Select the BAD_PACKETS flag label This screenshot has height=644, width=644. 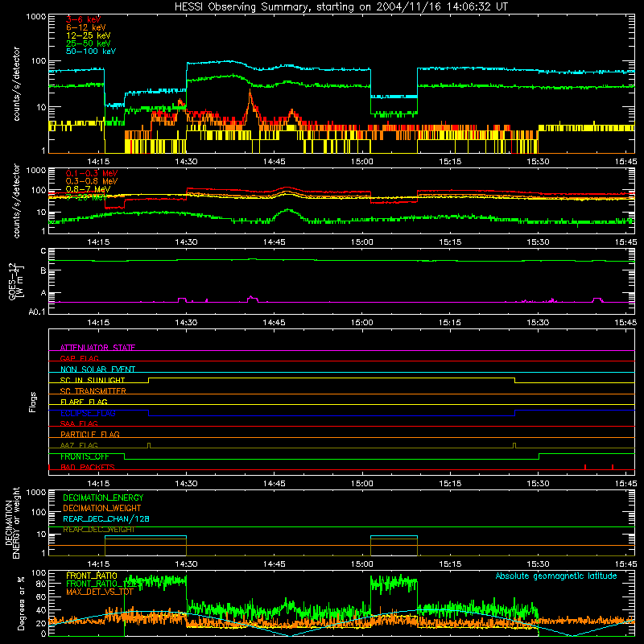(88, 467)
